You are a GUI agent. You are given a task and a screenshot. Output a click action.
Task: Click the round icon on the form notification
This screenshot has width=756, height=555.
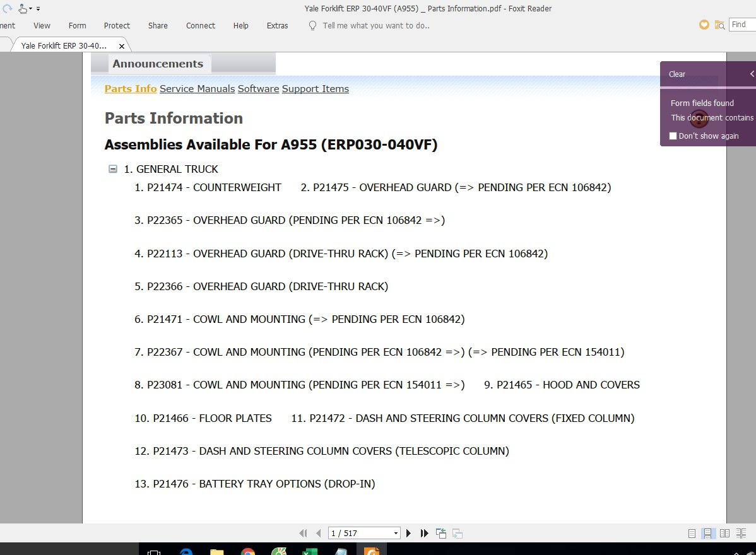coord(699,117)
